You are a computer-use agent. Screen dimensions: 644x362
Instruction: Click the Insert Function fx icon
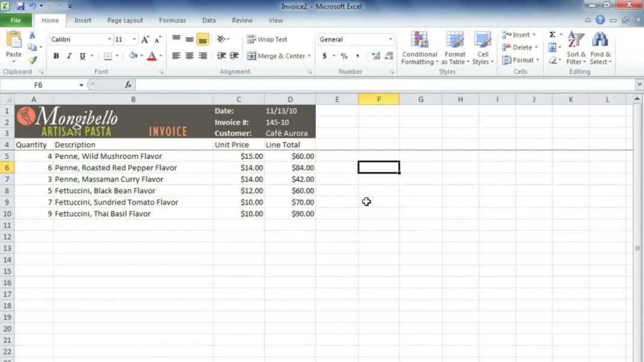click(x=128, y=85)
